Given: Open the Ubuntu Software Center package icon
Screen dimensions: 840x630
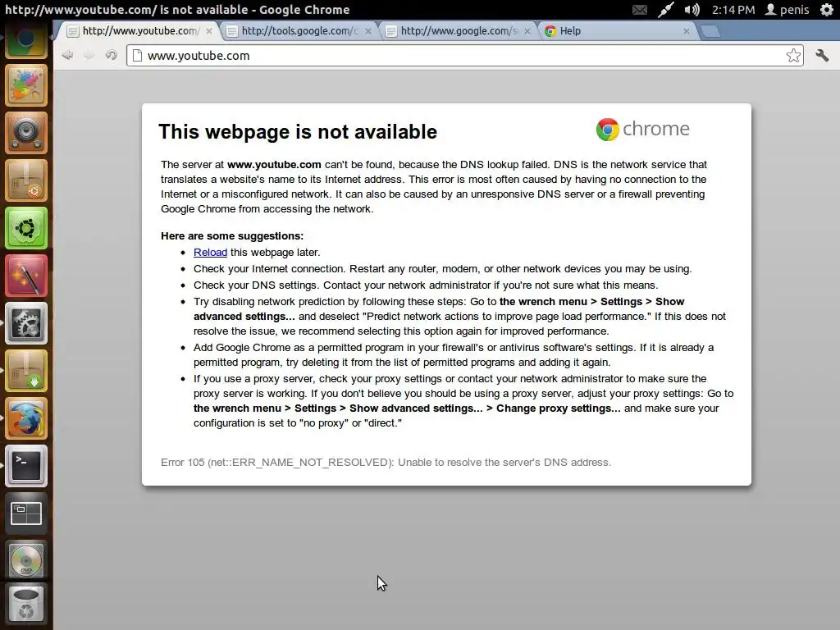Looking at the screenshot, I should [26, 180].
